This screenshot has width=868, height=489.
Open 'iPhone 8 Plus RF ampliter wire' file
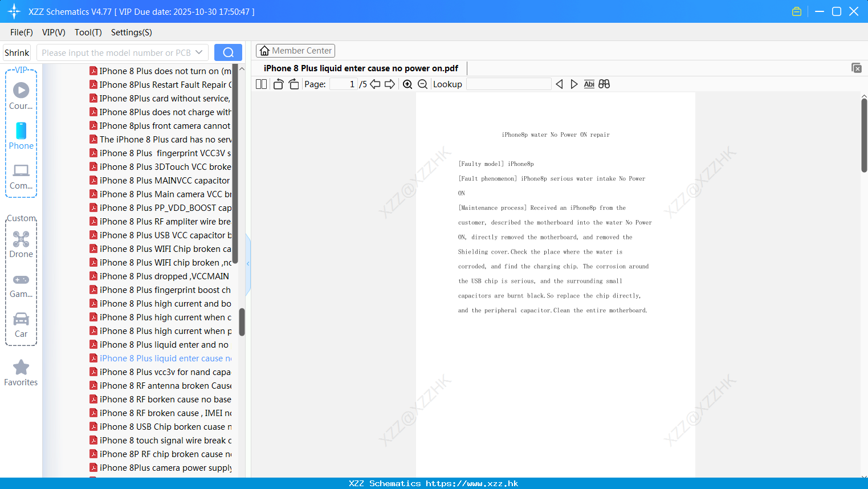[160, 222]
